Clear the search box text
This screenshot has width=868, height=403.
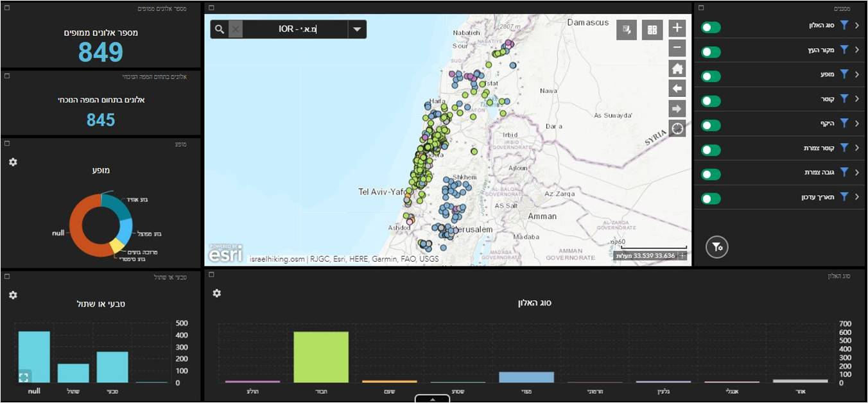236,30
